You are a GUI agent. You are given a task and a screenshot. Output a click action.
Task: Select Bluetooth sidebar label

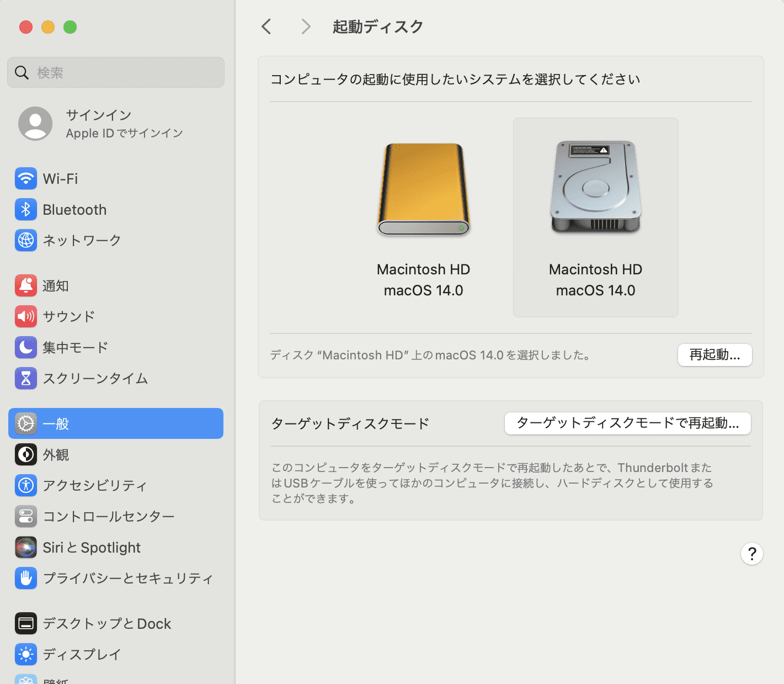coord(74,210)
